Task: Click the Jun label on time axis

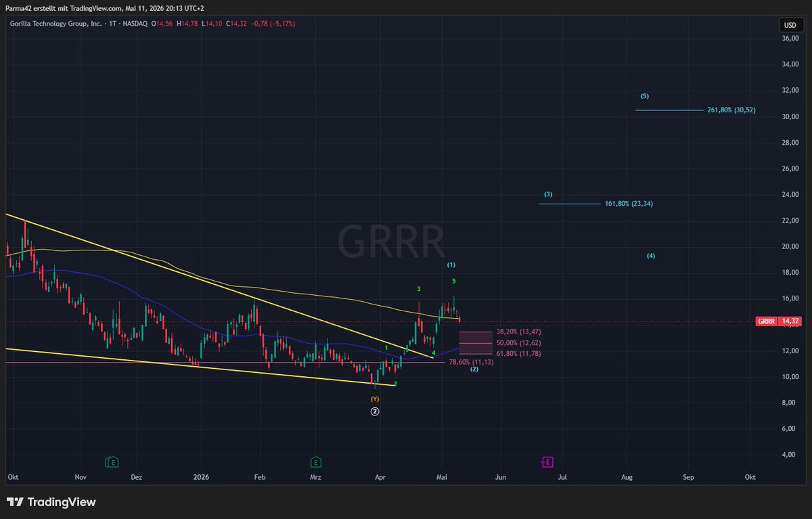Action: (x=500, y=477)
